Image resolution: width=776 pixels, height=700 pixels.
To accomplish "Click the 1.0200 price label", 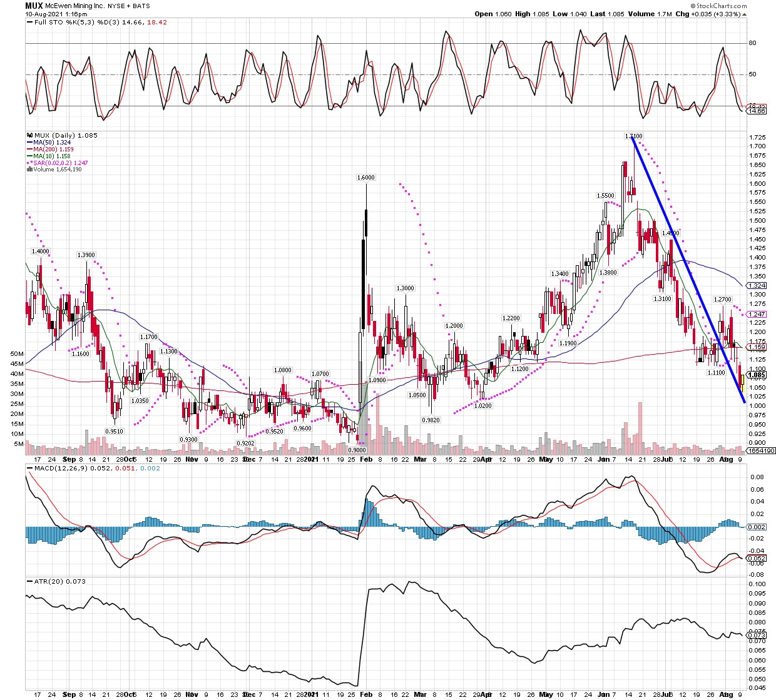I will tap(482, 405).
